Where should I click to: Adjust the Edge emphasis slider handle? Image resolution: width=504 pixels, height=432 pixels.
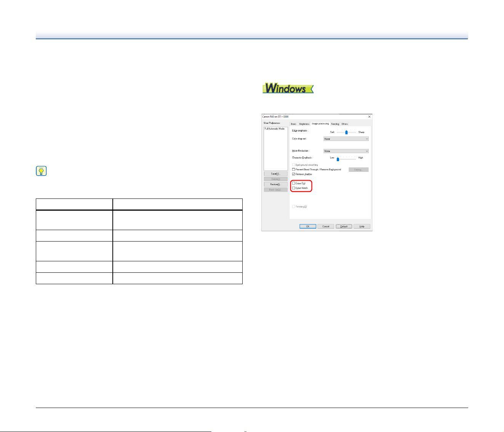click(x=346, y=132)
